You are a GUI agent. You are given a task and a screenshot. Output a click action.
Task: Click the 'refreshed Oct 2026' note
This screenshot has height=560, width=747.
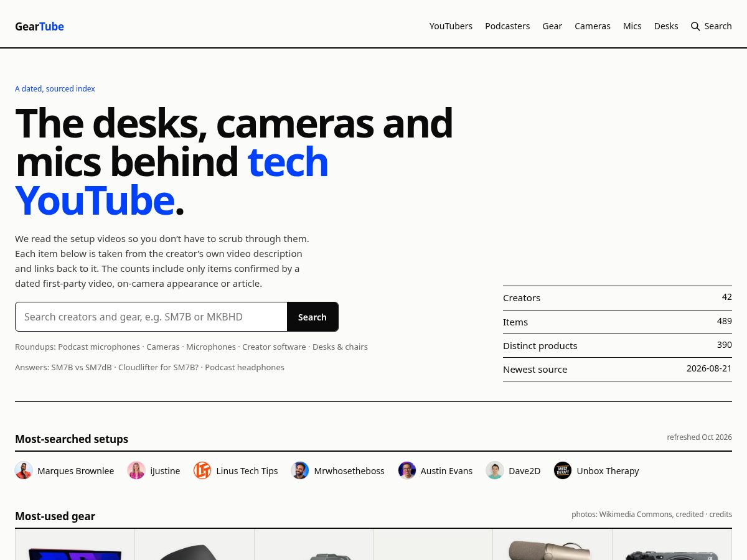pos(699,437)
